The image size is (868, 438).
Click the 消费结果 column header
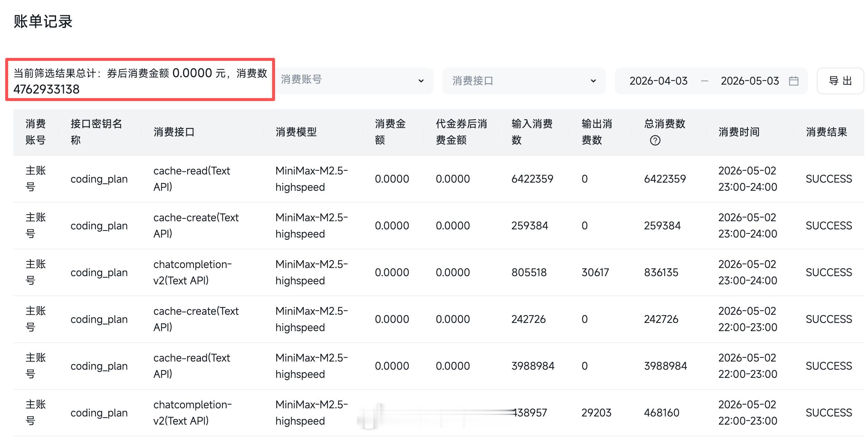pyautogui.click(x=826, y=132)
